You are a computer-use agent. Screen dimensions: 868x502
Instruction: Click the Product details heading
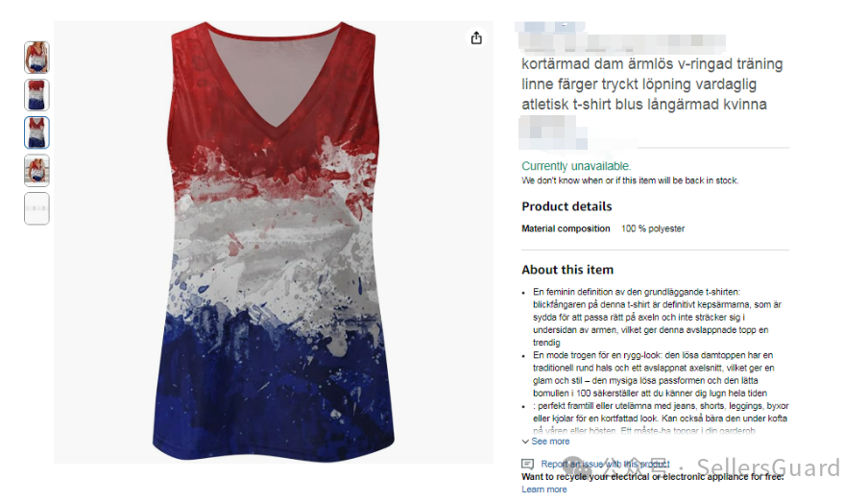coord(567,206)
